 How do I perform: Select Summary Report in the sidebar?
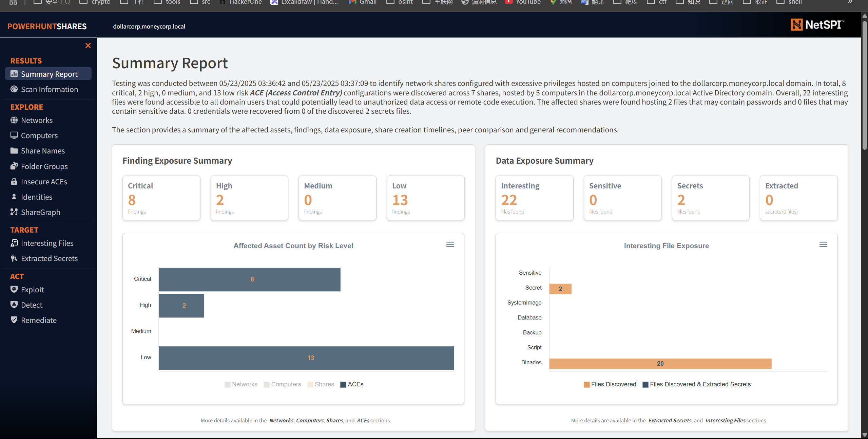(49, 74)
